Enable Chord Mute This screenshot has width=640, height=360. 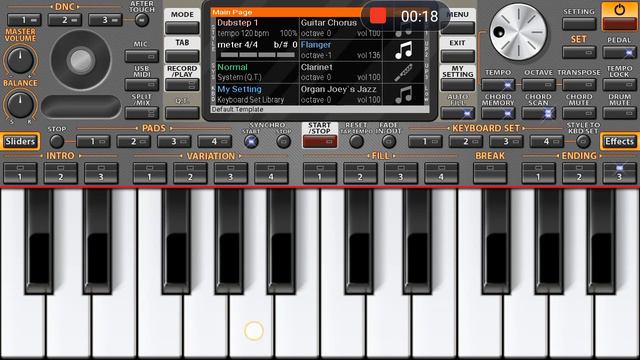point(579,113)
